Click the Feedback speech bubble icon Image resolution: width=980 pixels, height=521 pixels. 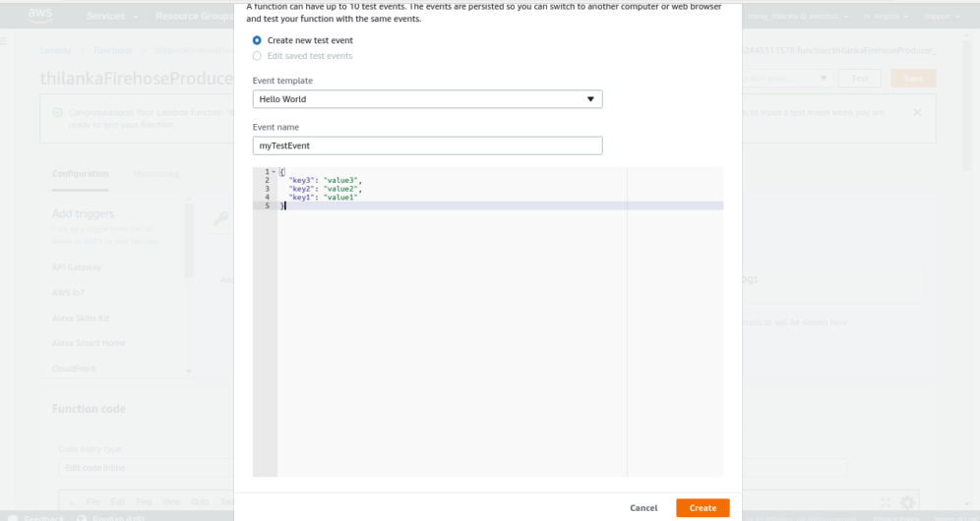pos(13,517)
